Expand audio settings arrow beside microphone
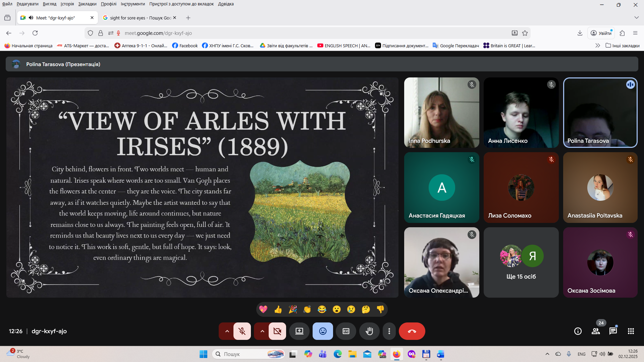The height and width of the screenshot is (362, 644). pos(227,331)
